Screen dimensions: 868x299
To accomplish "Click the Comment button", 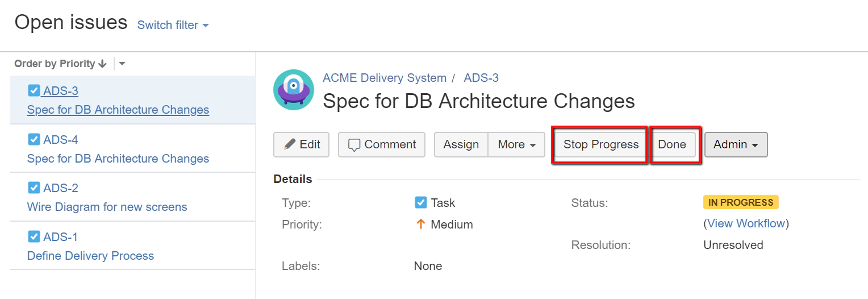I will point(382,145).
